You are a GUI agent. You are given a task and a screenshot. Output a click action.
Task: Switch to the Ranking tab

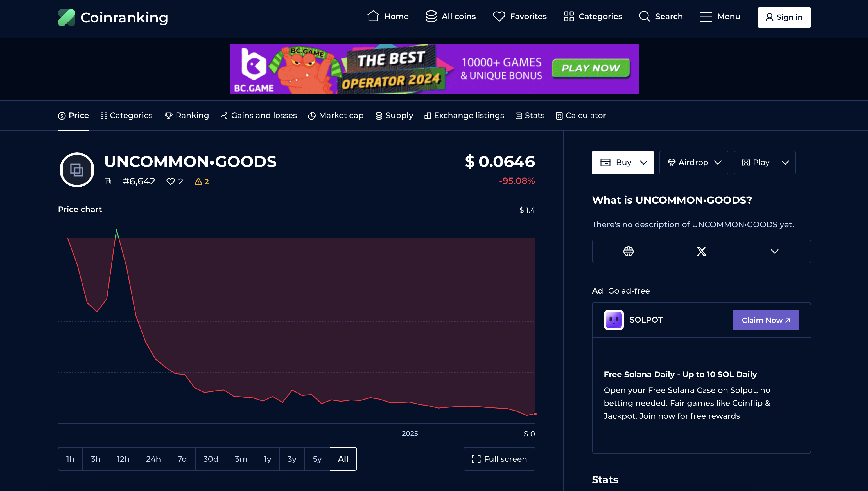(187, 115)
